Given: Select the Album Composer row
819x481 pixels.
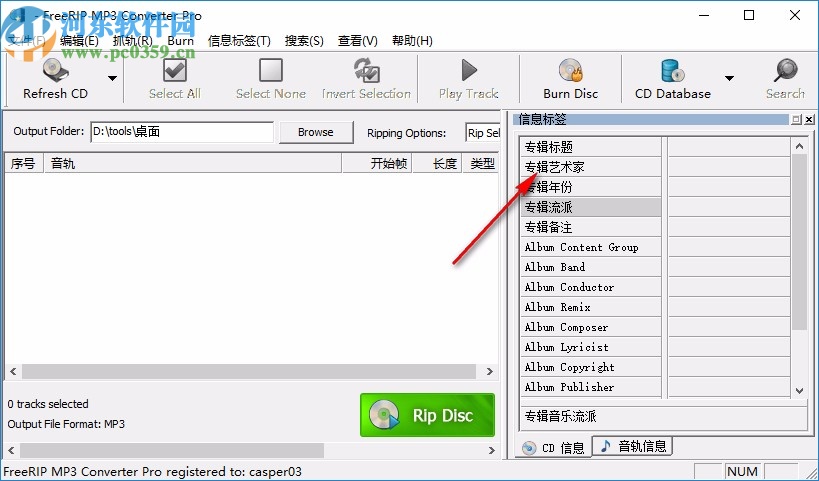Looking at the screenshot, I should click(591, 327).
